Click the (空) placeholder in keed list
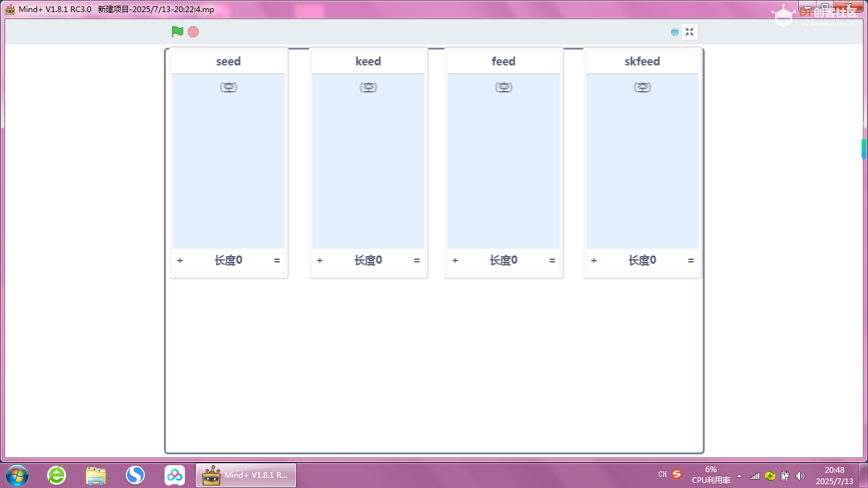This screenshot has width=868, height=488. 368,87
